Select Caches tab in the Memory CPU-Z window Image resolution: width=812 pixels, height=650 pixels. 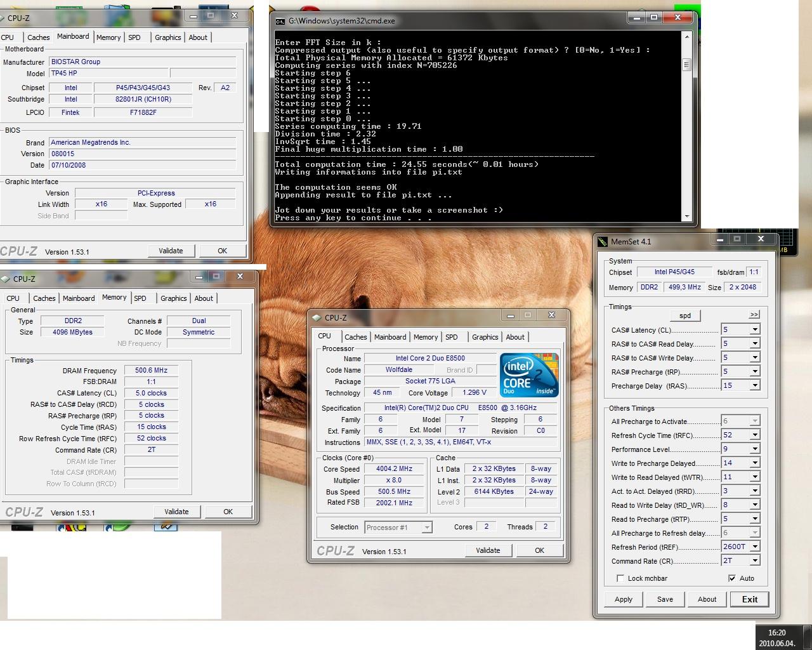(44, 298)
